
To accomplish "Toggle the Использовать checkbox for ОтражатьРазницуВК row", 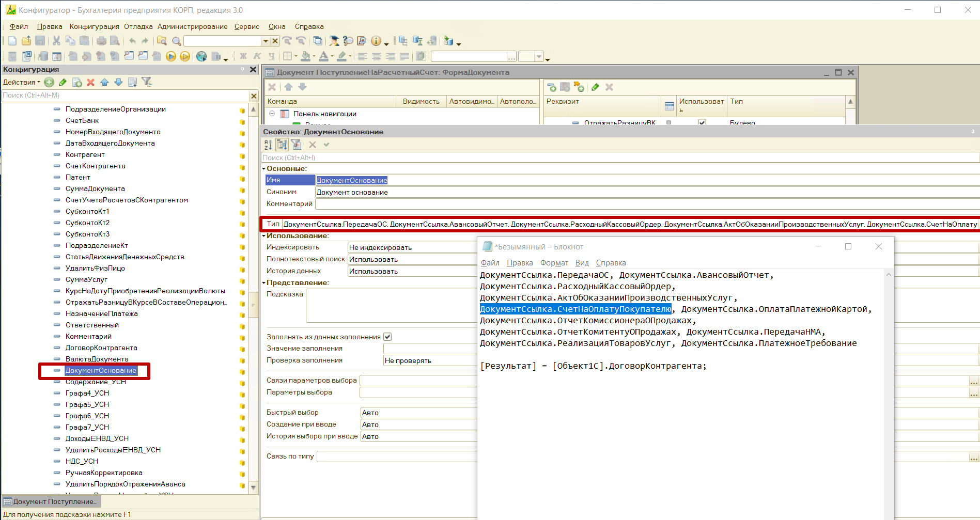I will 702,122.
